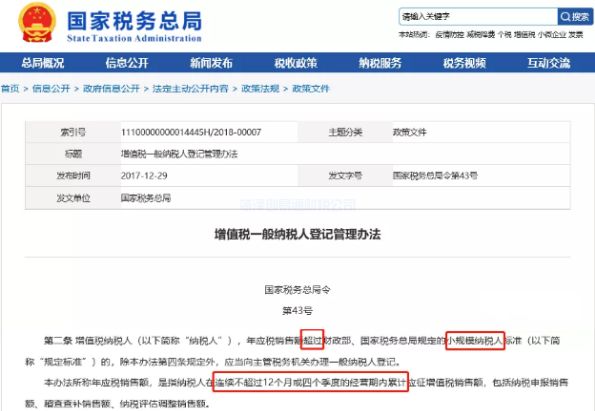The image size is (595, 411).
Task: Open the 纳税服务 navigation menu
Action: [x=380, y=63]
